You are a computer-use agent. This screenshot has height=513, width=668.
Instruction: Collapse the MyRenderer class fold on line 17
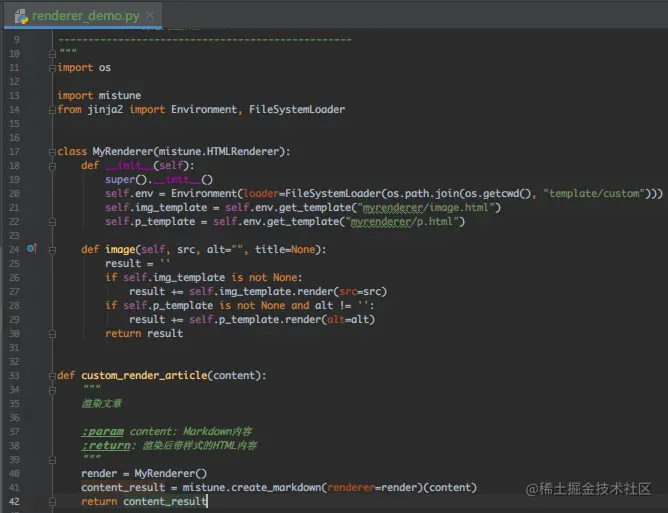[52, 152]
